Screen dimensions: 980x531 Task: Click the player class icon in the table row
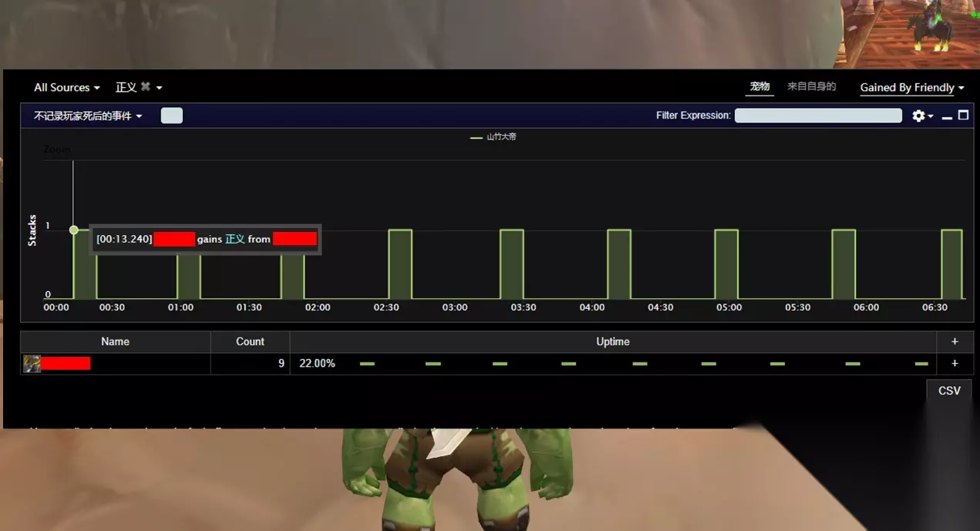(32, 364)
